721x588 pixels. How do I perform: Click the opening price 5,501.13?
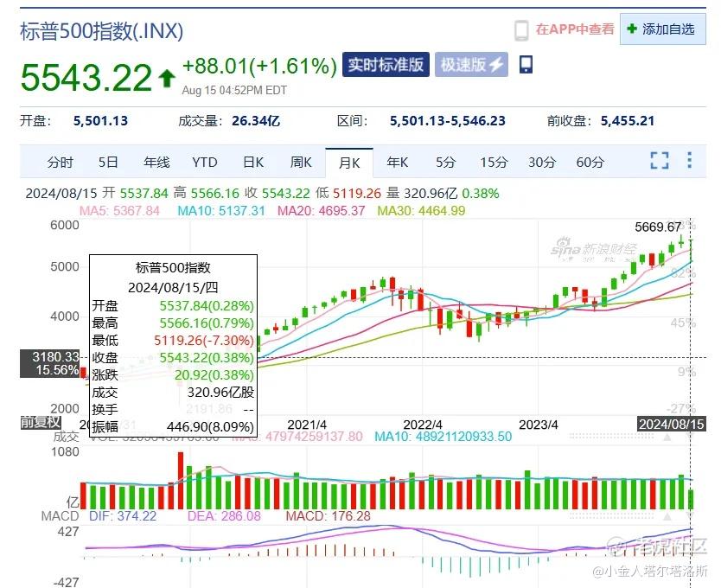[100, 121]
